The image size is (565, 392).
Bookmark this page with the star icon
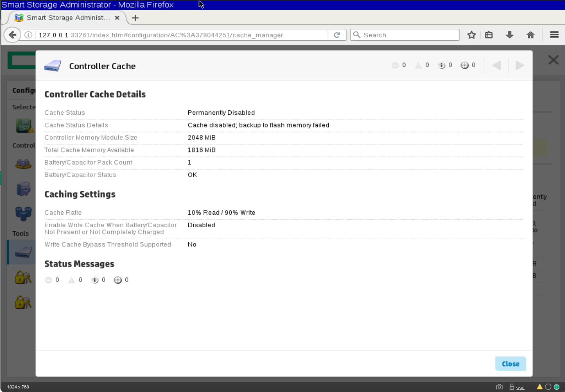[471, 35]
